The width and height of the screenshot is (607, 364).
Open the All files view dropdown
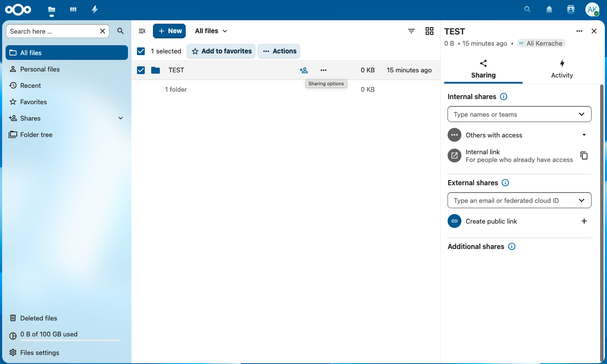211,31
